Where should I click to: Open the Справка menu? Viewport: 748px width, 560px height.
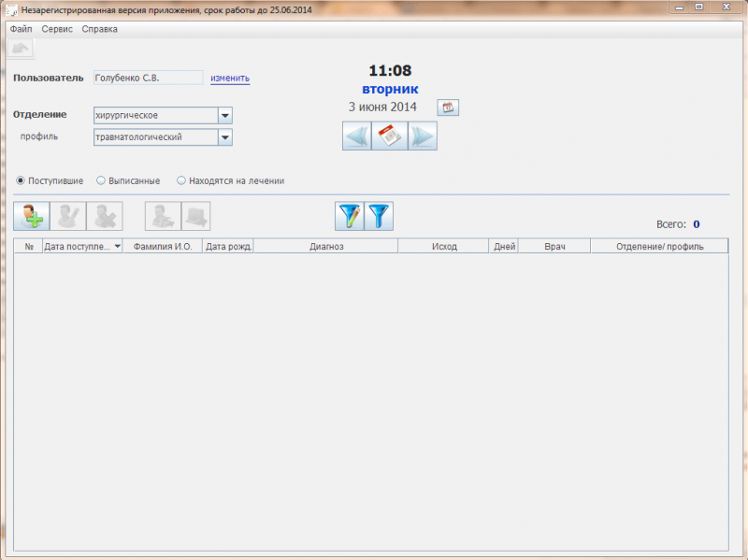click(99, 29)
